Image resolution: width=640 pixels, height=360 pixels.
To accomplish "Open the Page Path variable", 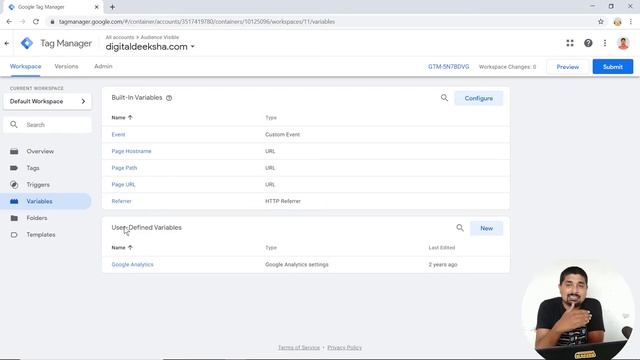I will tap(124, 168).
